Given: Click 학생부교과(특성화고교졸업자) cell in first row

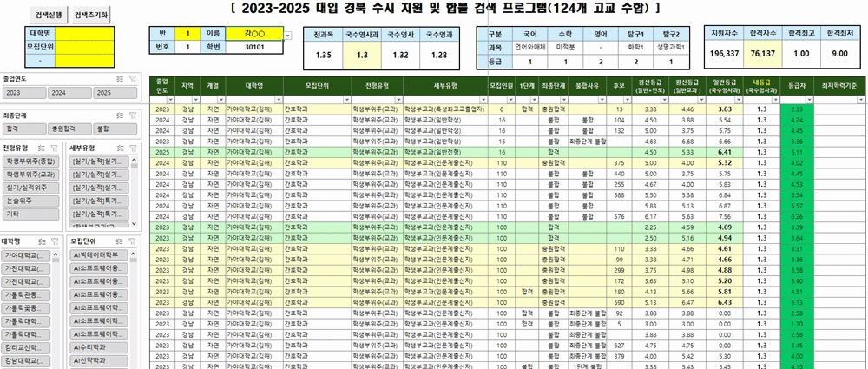Looking at the screenshot, I should point(445,109).
